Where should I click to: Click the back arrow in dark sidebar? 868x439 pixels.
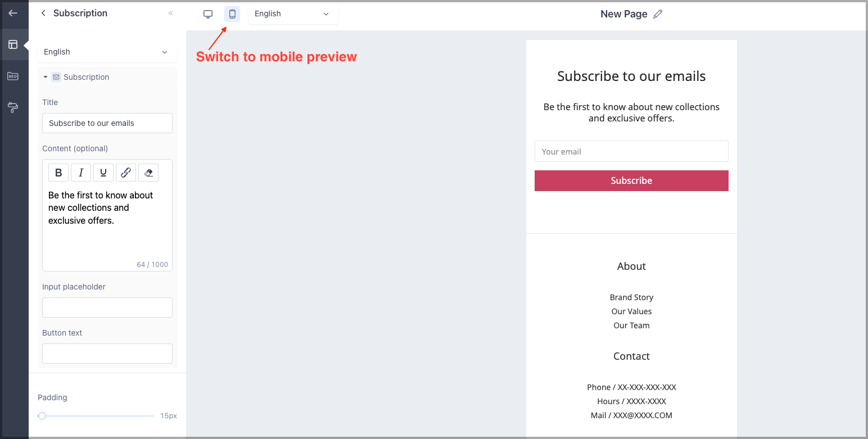click(x=13, y=13)
